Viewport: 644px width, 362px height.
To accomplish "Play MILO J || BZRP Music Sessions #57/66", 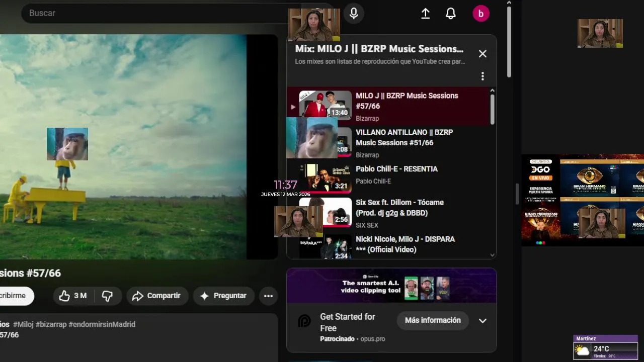I will (391, 106).
